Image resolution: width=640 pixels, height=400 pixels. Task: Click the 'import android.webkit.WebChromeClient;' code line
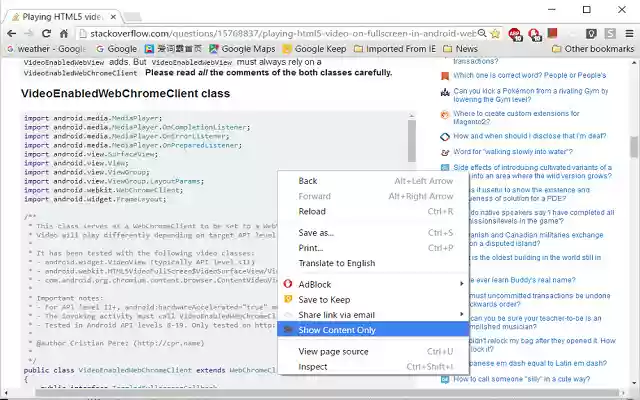pos(104,190)
